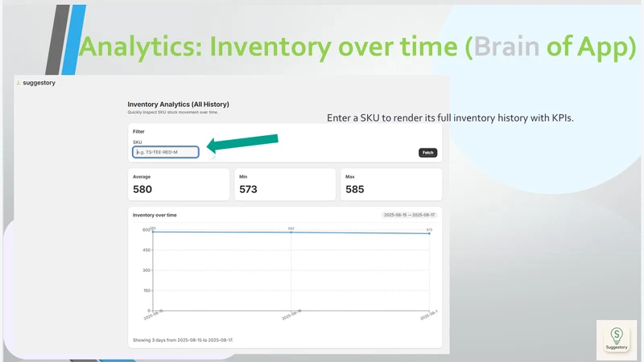The image size is (644, 362).
Task: Click the suggestory app logo icon
Action: pos(18,83)
